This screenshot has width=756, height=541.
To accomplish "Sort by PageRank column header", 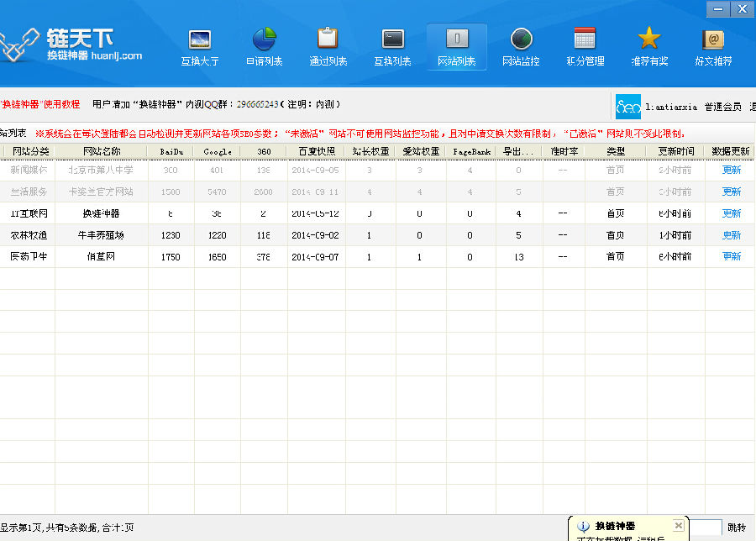I will (471, 151).
